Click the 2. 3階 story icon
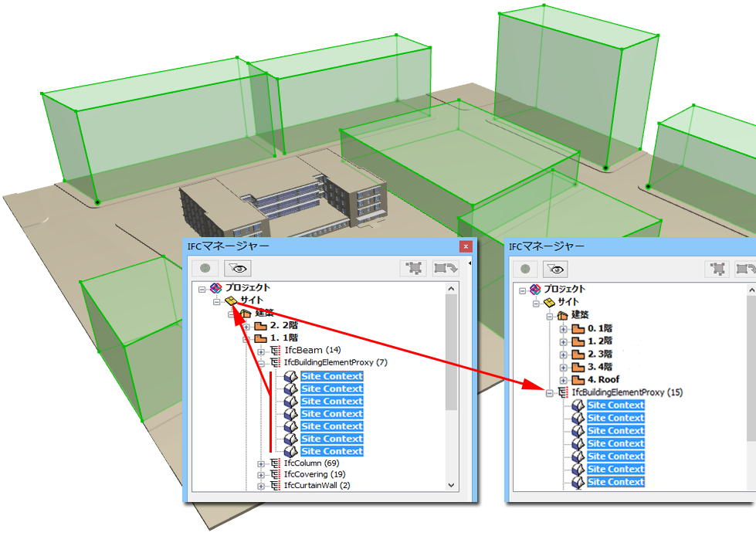Viewport: 756px width, 536px height. coord(578,355)
